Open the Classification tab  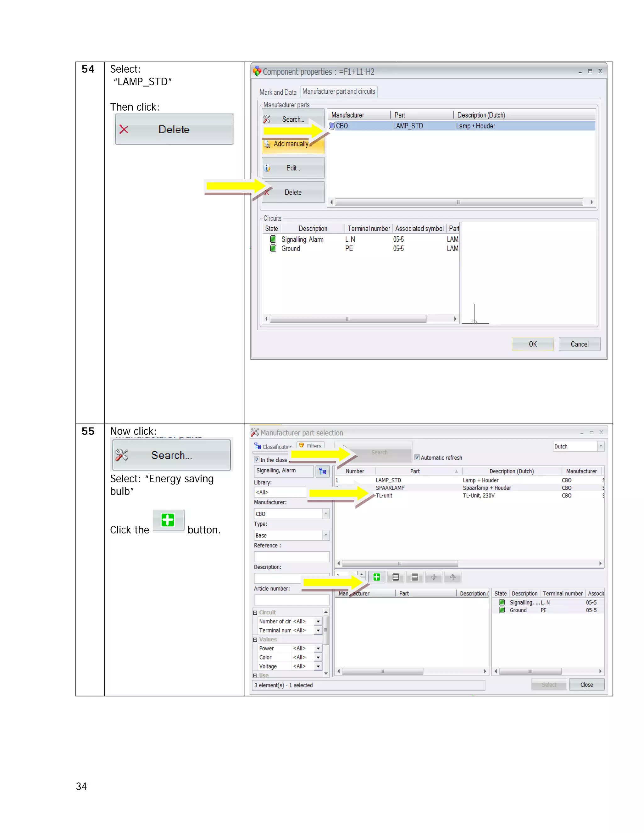(274, 446)
